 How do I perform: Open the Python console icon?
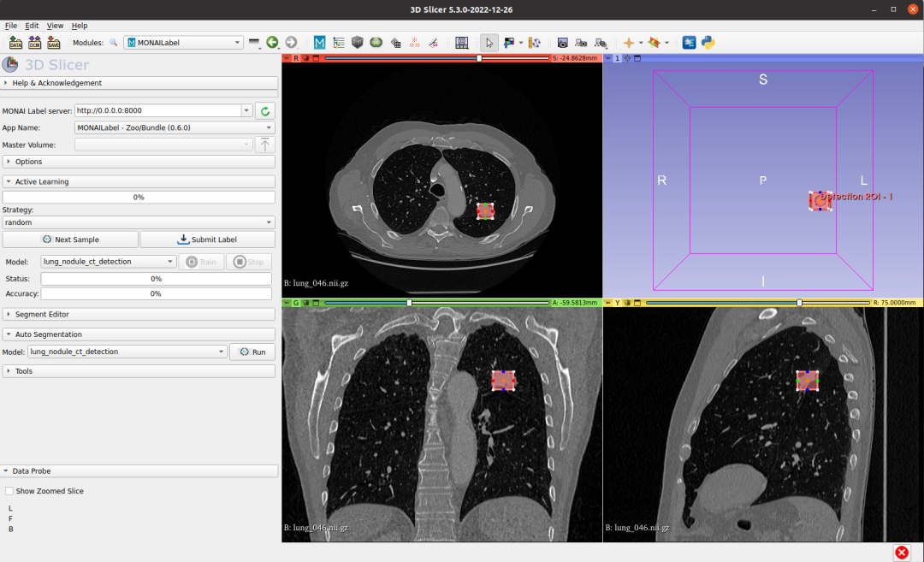708,43
